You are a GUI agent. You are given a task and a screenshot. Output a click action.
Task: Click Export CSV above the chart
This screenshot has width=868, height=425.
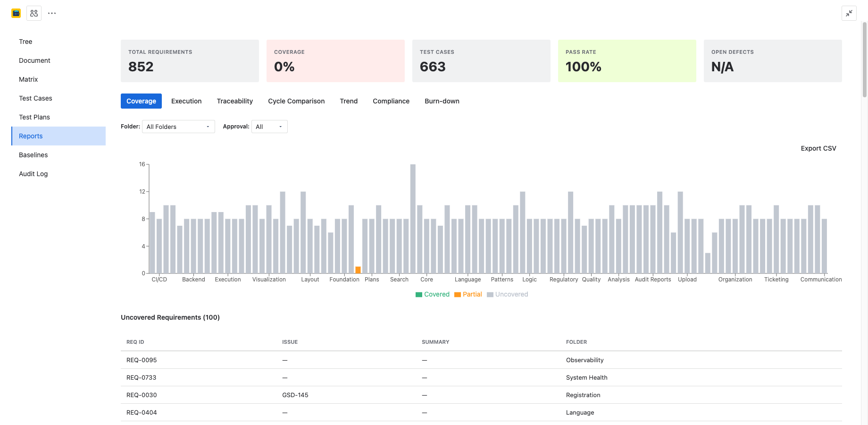coord(818,148)
